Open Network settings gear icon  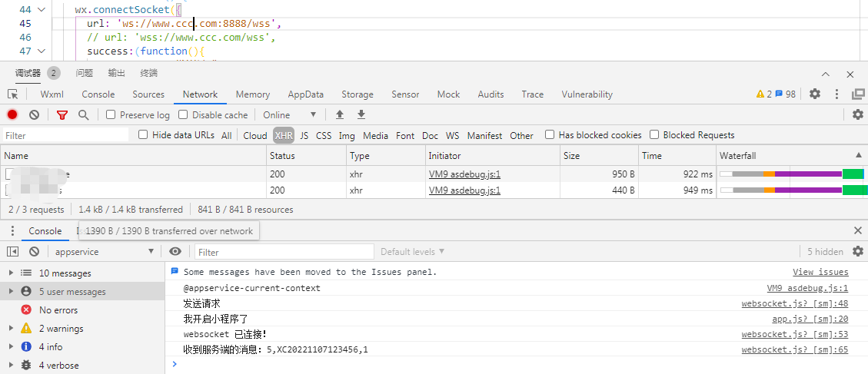point(857,114)
